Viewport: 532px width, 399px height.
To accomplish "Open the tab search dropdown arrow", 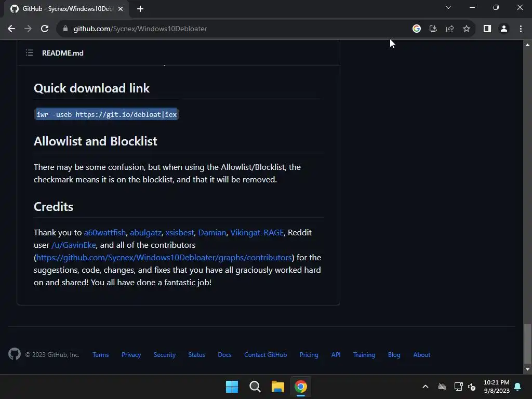I will [x=448, y=7].
